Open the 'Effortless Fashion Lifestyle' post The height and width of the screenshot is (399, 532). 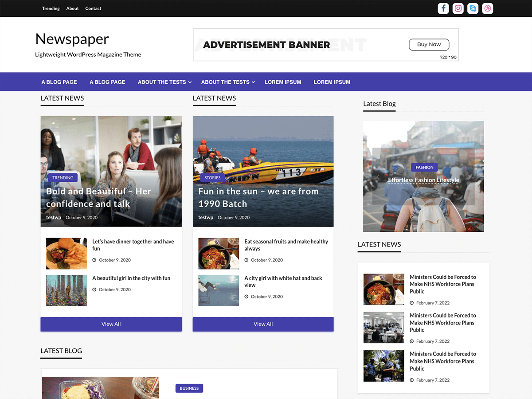423,180
